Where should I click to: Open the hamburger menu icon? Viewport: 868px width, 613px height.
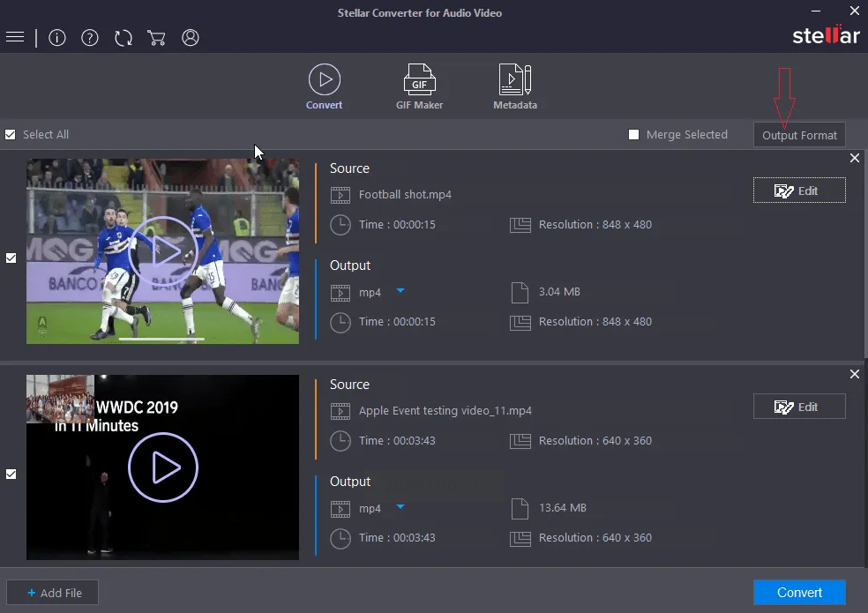14,37
